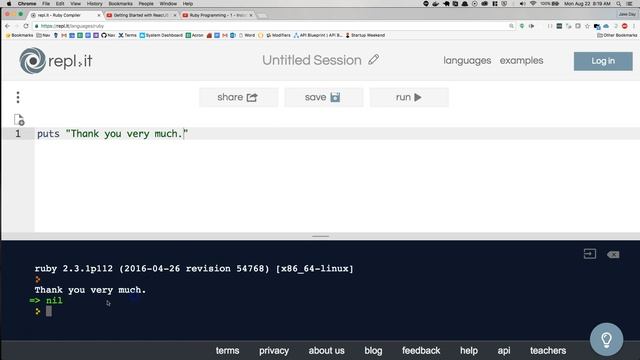Screen dimensions: 640x360
Task: Switch to Ruby Programming YouTube tab
Action: click(218, 15)
